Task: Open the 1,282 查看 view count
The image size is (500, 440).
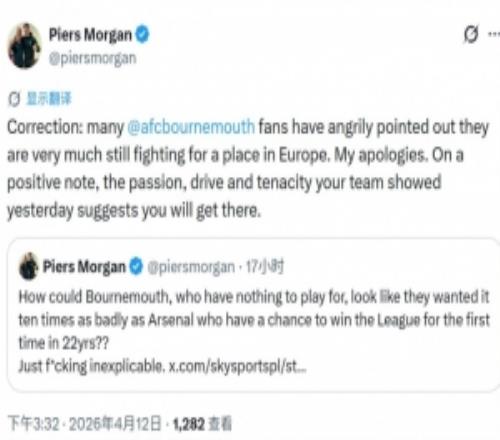Action: click(x=202, y=424)
